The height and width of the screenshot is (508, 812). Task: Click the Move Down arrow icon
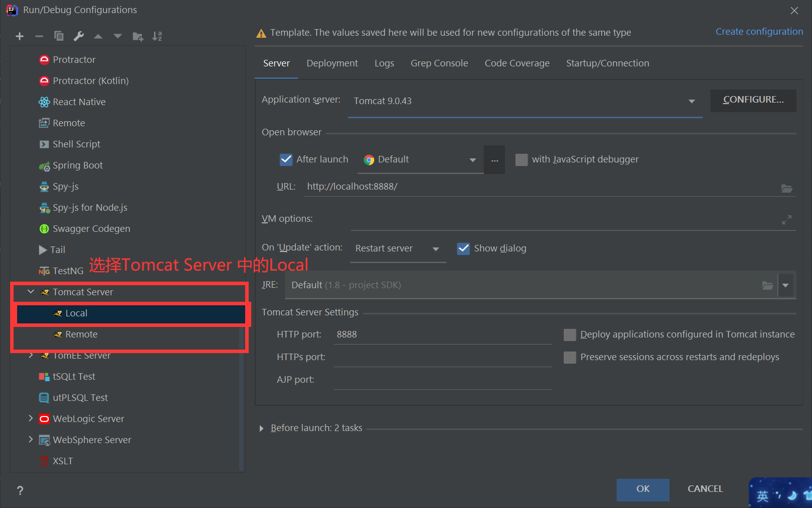click(118, 36)
